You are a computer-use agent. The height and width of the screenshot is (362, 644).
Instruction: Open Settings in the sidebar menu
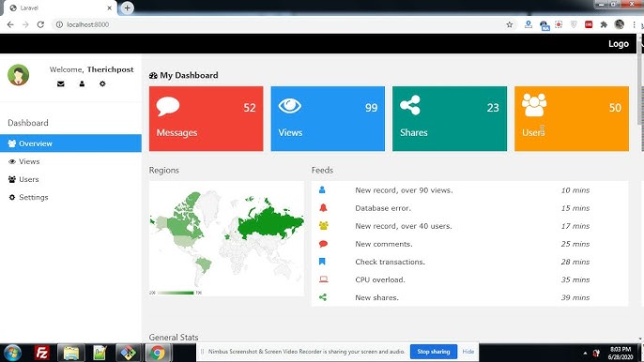point(70,198)
